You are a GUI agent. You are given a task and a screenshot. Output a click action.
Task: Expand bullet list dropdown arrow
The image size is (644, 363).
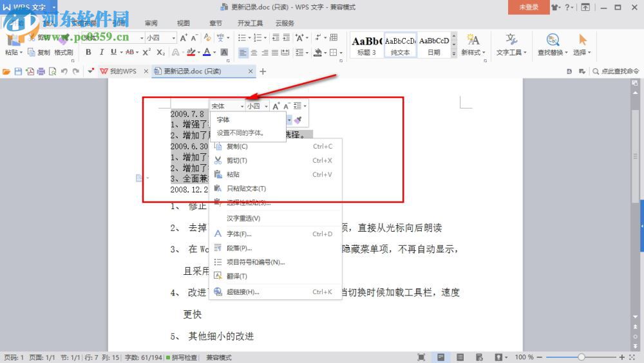click(x=249, y=38)
